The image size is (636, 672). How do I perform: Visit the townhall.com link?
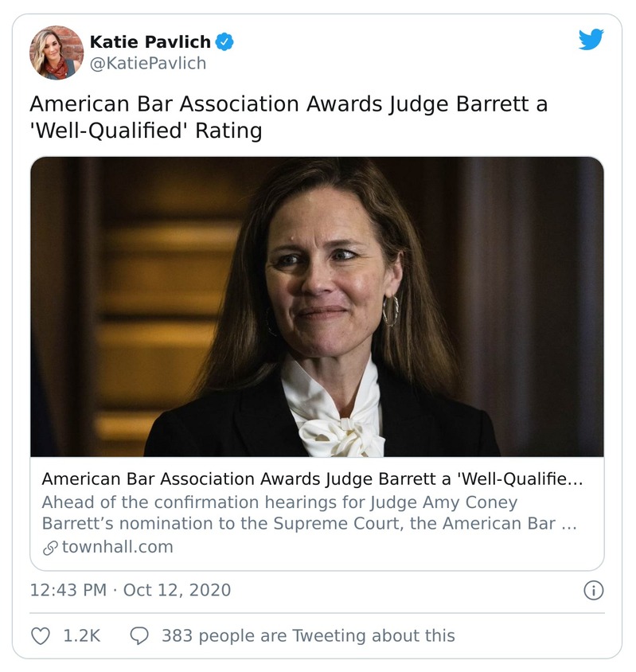click(117, 547)
